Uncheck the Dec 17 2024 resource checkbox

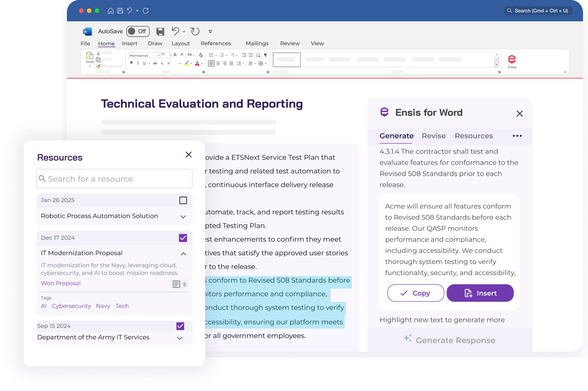coord(183,238)
